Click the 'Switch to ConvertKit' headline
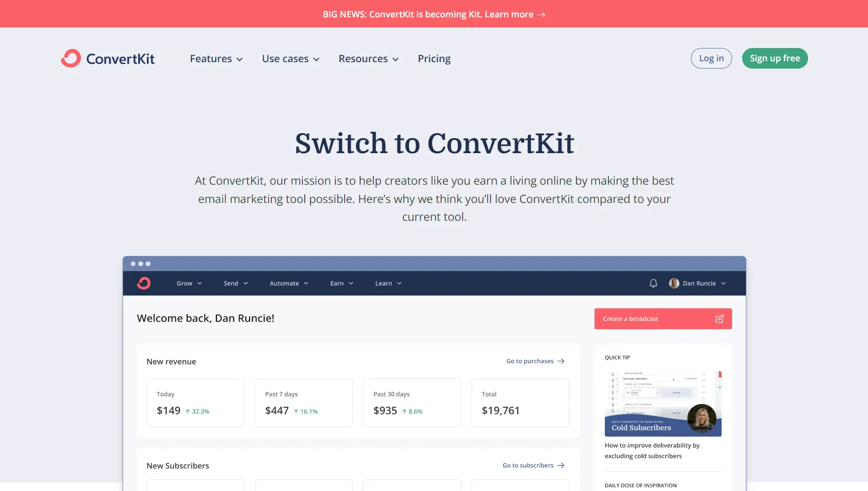 tap(434, 143)
